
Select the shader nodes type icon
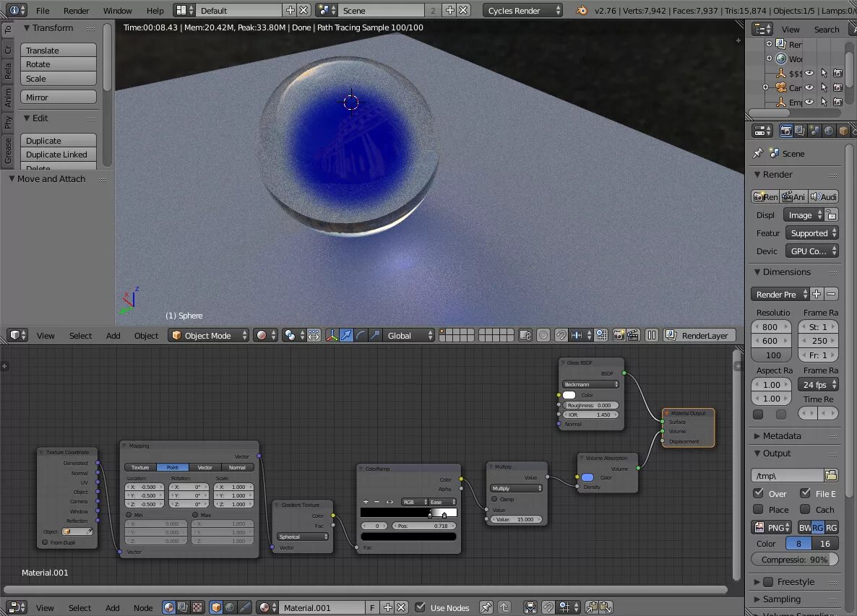click(169, 607)
